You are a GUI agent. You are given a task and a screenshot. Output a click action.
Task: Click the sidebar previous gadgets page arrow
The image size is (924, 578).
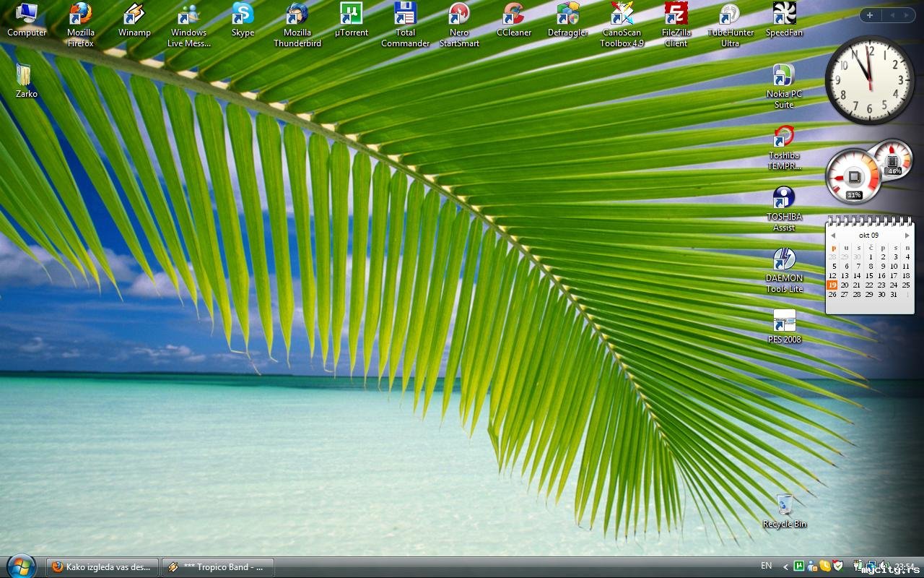pyautogui.click(x=892, y=15)
